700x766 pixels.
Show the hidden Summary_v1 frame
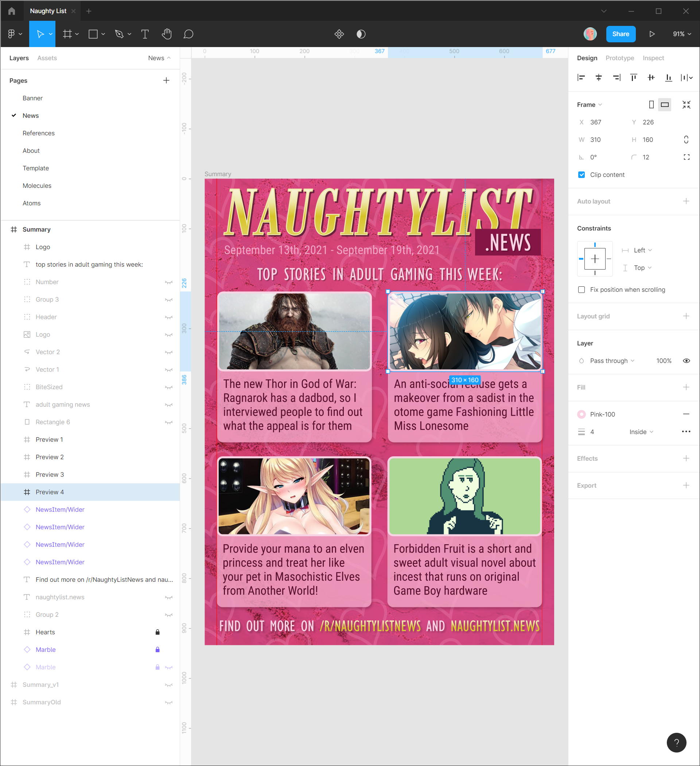pyautogui.click(x=169, y=684)
